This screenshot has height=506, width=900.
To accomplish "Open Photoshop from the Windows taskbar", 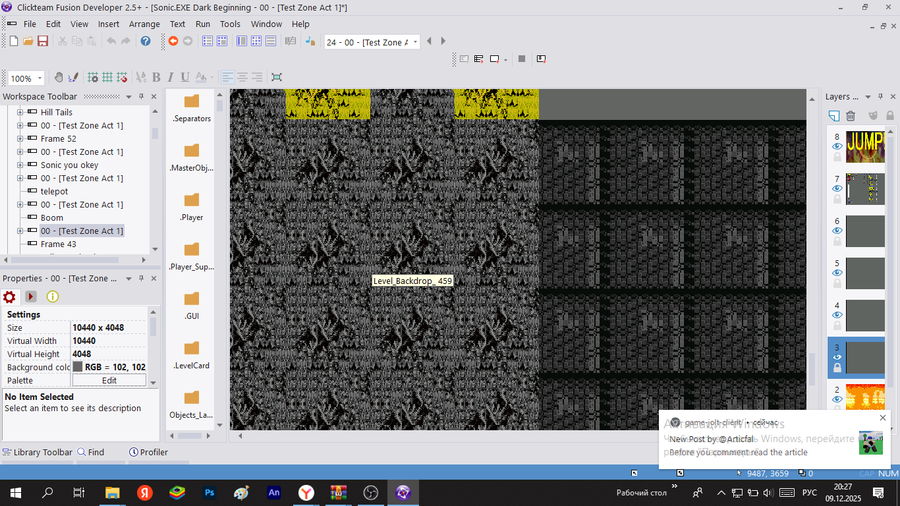I will click(x=210, y=493).
